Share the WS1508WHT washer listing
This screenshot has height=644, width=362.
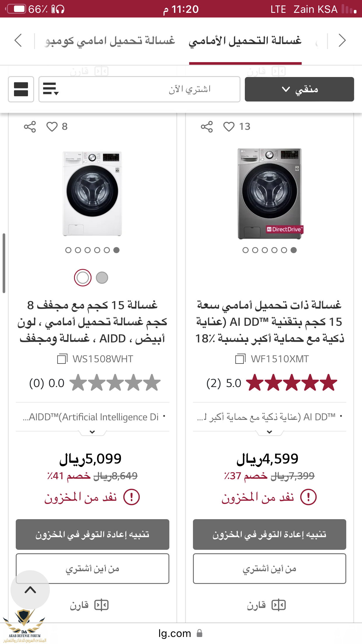click(x=30, y=127)
